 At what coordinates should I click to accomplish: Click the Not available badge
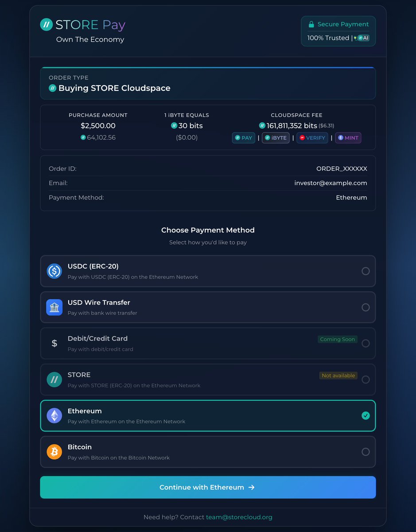338,376
